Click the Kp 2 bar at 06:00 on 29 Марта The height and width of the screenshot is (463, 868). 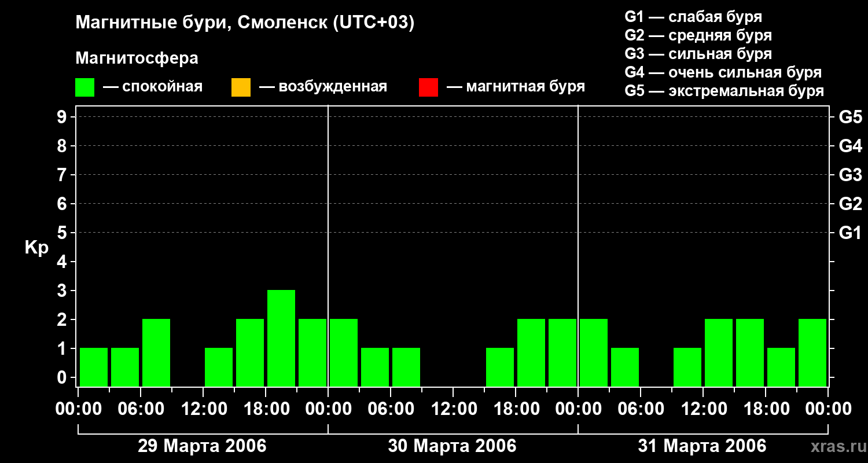point(156,352)
